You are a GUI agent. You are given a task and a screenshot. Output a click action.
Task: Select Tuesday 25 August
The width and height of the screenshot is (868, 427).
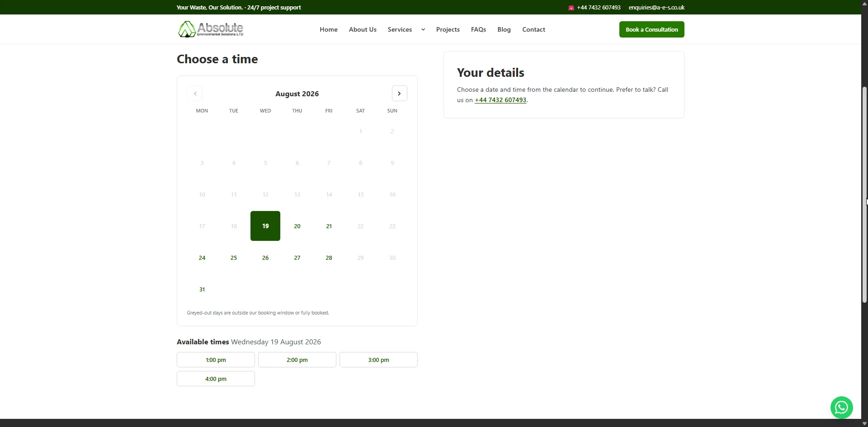[234, 258]
